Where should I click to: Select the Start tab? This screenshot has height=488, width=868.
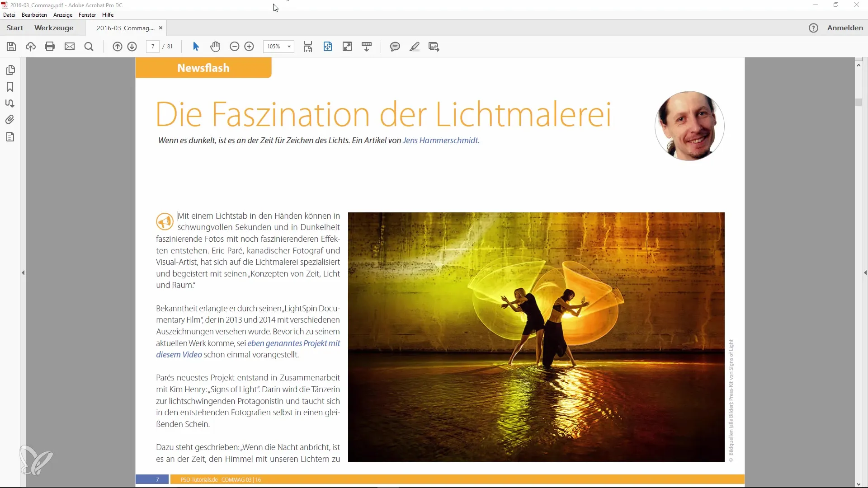point(14,28)
